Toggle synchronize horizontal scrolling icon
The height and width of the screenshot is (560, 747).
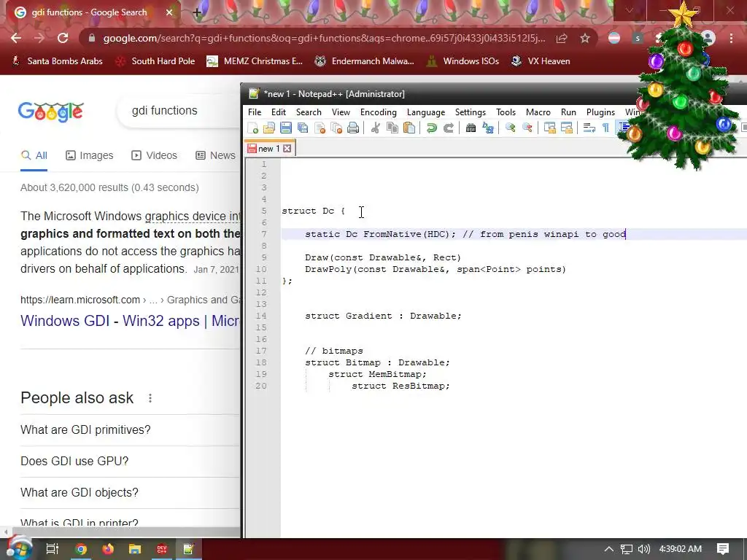click(566, 128)
